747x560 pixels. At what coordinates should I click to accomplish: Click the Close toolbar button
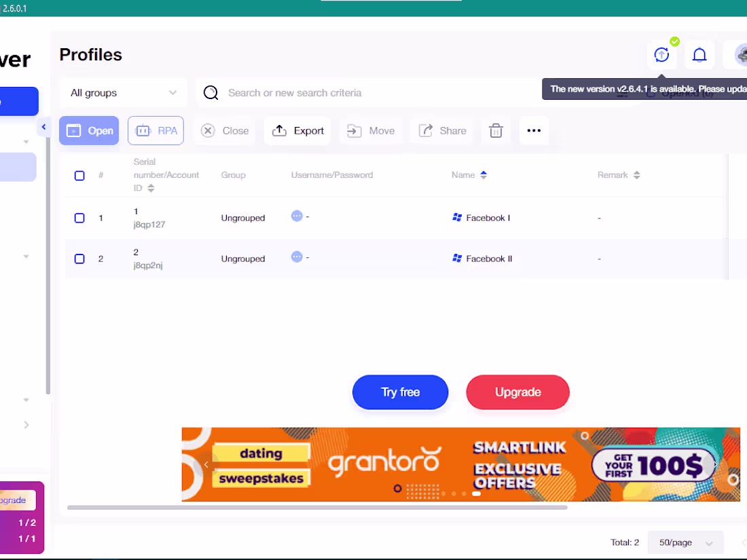pos(225,130)
